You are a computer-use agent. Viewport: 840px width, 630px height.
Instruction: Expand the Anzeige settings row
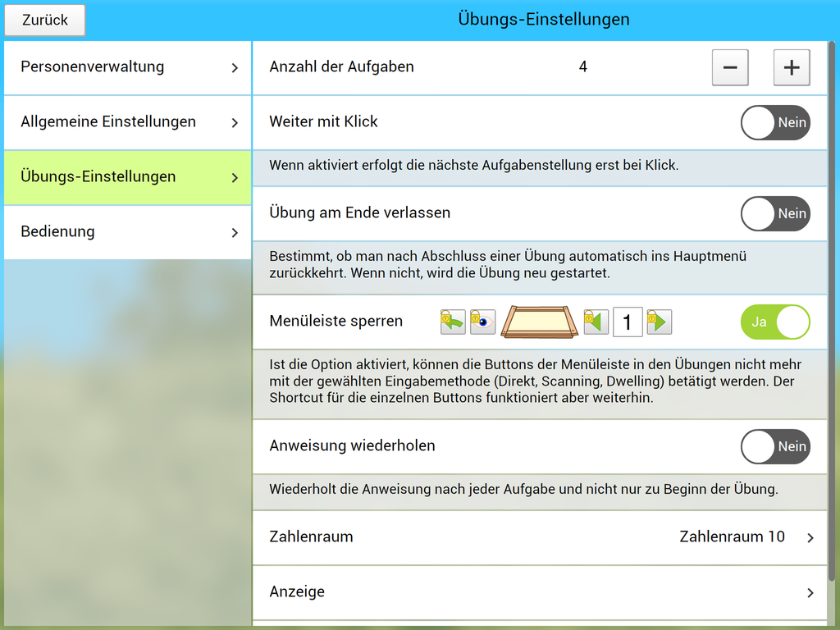(540, 592)
